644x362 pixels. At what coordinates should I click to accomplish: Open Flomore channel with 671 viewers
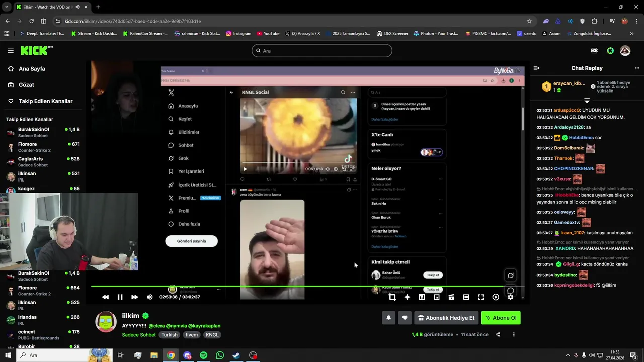[x=43, y=147]
